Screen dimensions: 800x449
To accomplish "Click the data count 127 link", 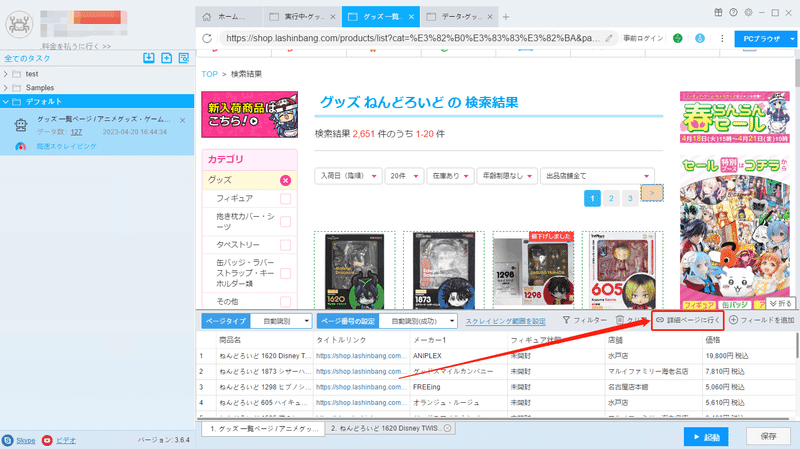I will [x=77, y=132].
